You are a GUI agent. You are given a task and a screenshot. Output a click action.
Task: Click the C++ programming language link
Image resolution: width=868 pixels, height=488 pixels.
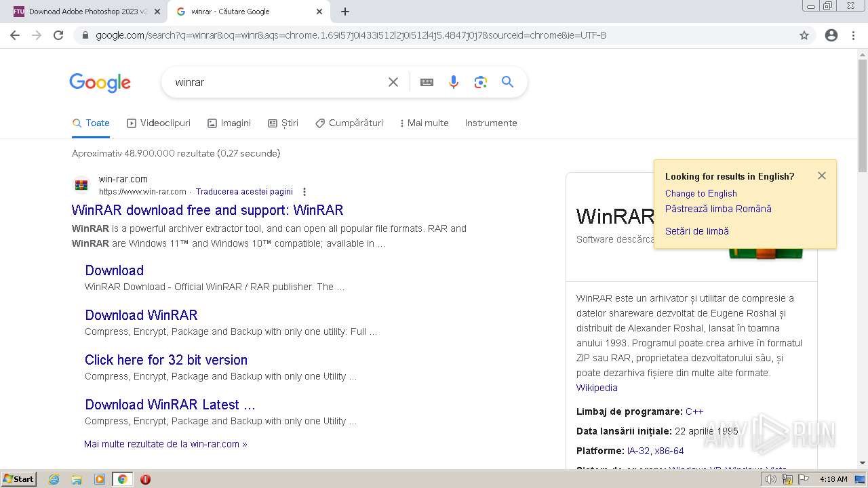pyautogui.click(x=694, y=411)
